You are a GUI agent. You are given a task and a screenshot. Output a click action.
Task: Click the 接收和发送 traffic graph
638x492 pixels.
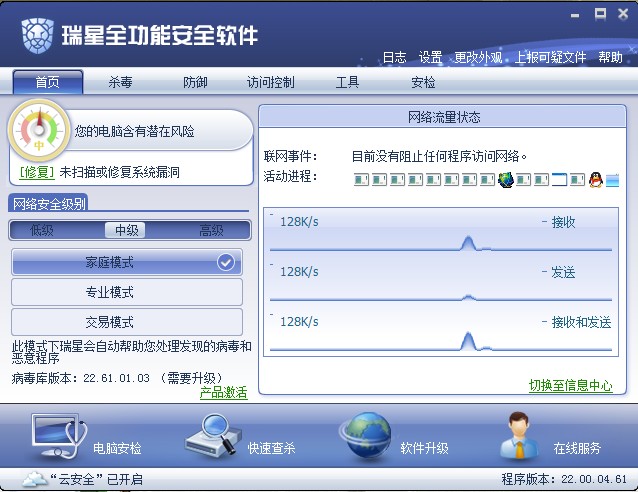[441, 332]
